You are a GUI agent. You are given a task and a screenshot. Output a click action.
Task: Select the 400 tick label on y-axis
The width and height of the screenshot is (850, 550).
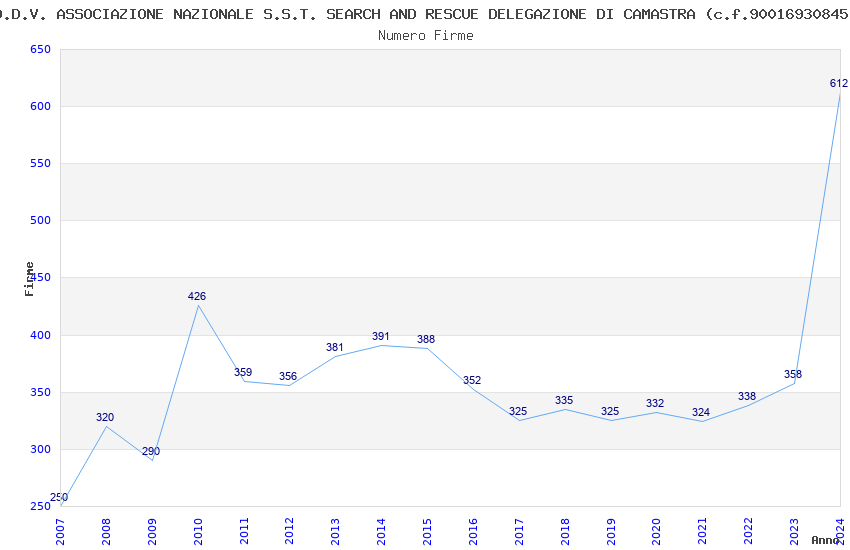tap(39, 335)
